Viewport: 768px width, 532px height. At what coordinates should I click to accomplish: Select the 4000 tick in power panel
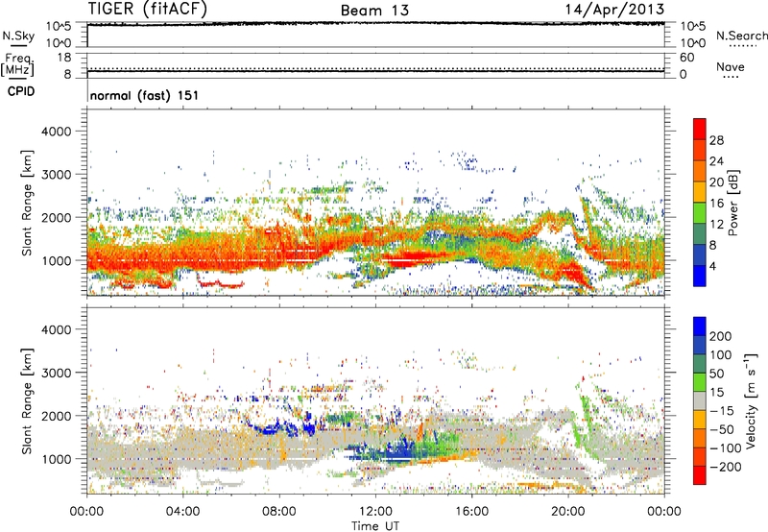(x=57, y=132)
